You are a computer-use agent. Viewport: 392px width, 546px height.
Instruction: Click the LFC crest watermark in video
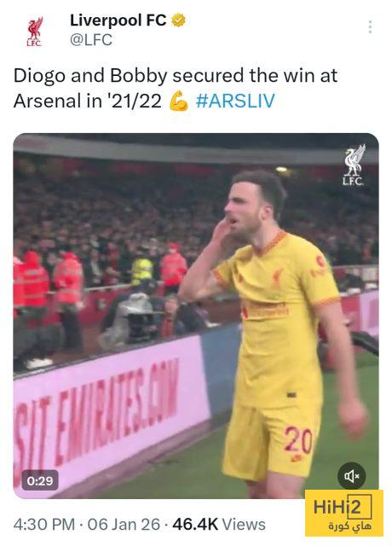pos(353,165)
